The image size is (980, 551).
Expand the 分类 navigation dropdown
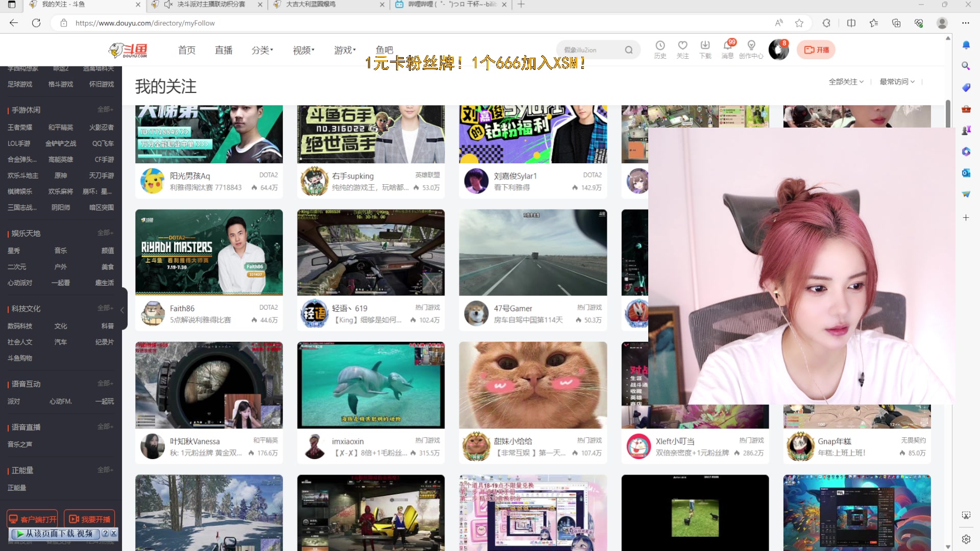(262, 50)
